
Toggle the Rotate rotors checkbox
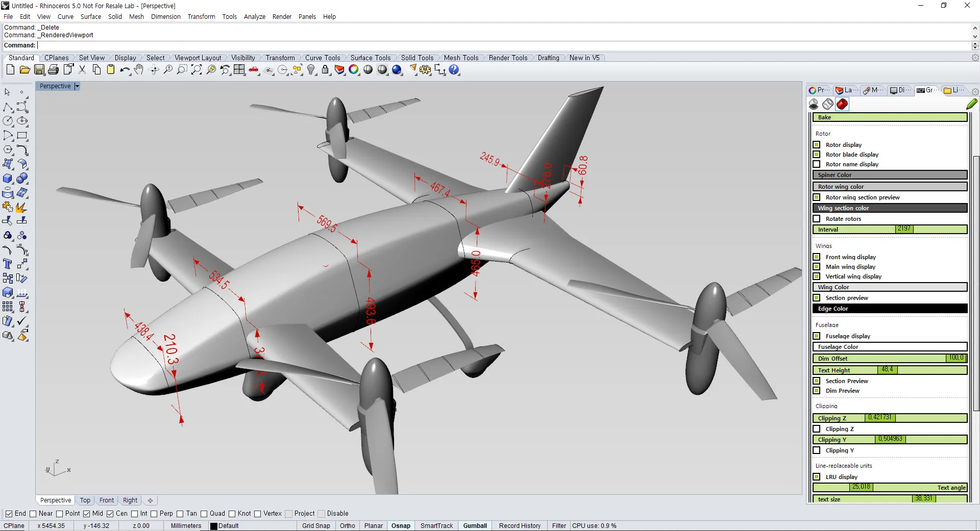(x=817, y=219)
